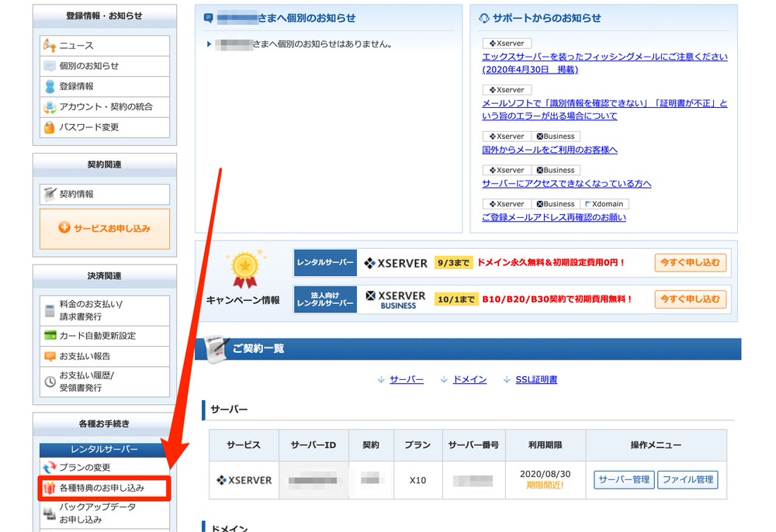Open プランの変更 under レンタルサーバー
This screenshot has width=776, height=532.
(x=105, y=467)
